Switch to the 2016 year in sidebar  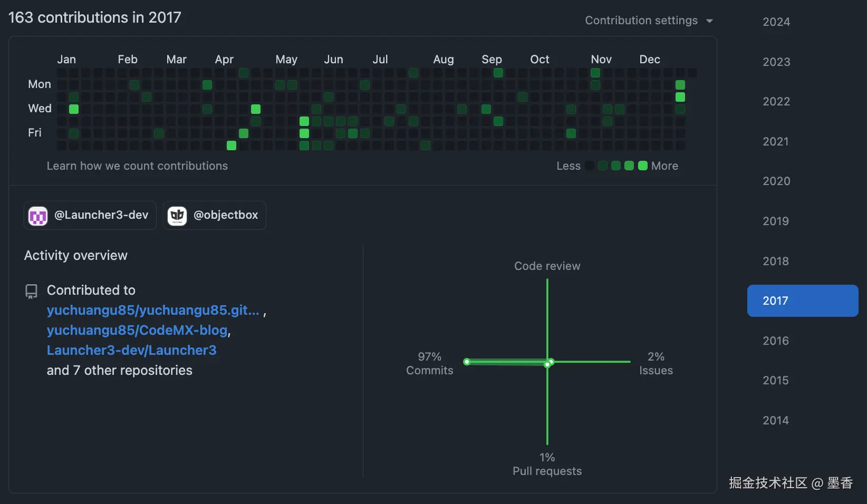775,341
